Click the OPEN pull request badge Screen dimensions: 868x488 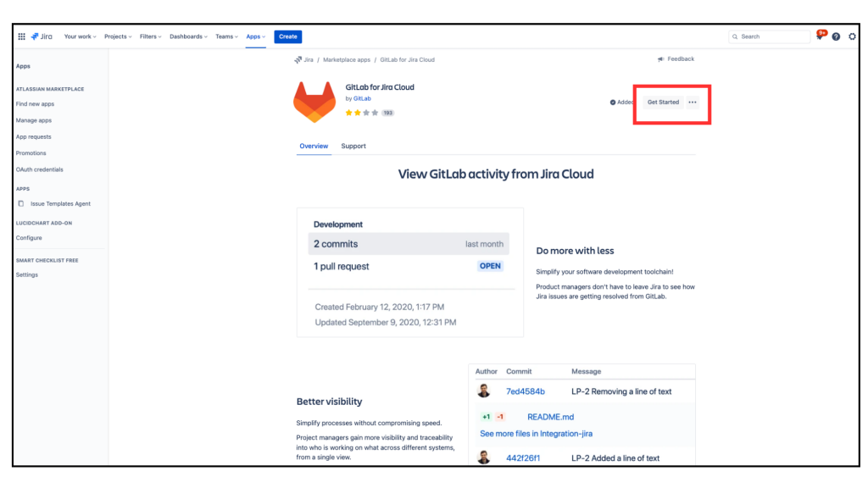click(490, 266)
